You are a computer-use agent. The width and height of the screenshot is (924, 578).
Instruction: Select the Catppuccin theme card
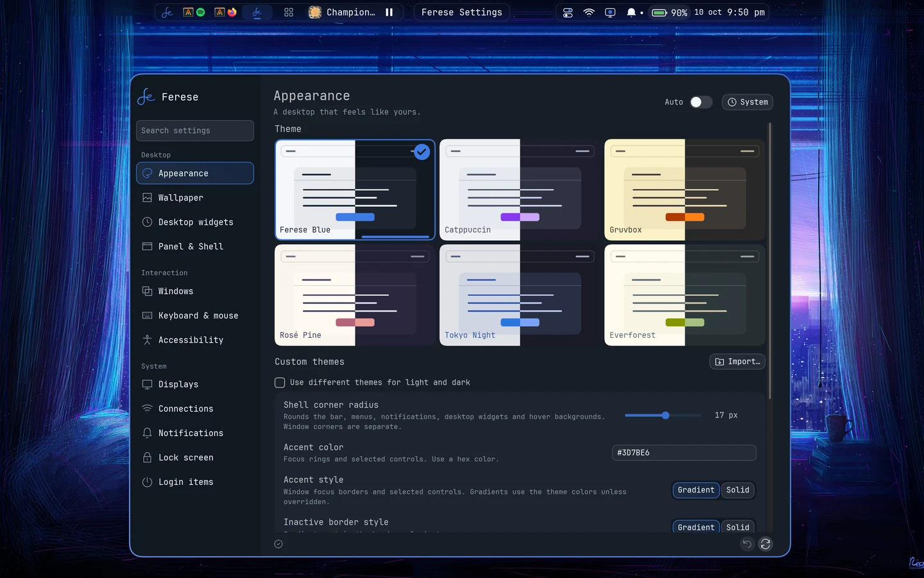click(519, 190)
